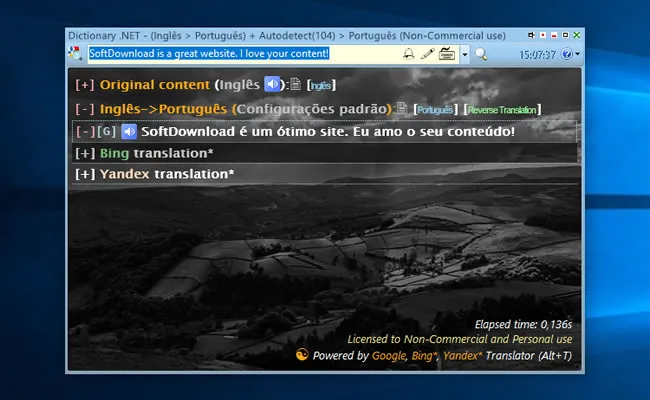Image resolution: width=650 pixels, height=400 pixels.
Task: Click the Bing* link in Powered by line
Action: point(424,356)
